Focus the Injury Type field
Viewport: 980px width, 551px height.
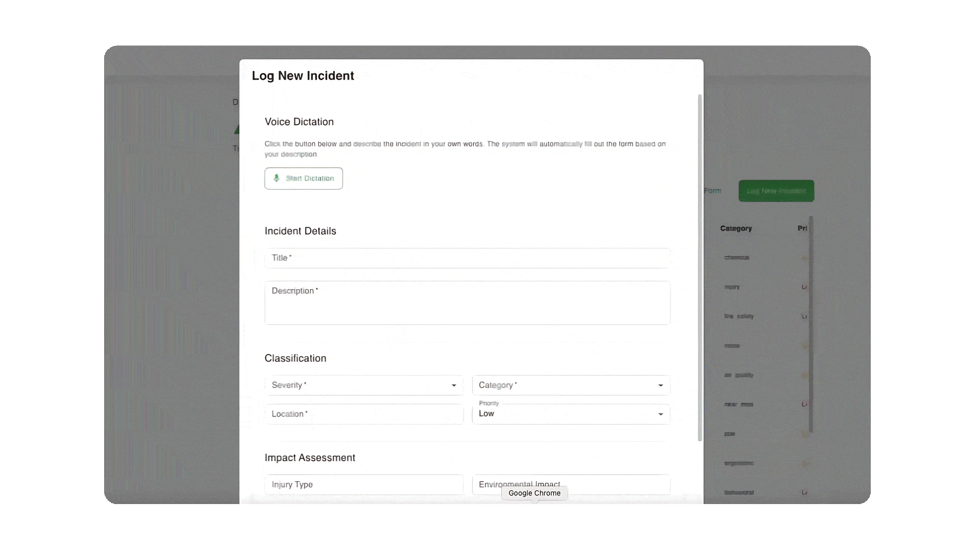(364, 485)
